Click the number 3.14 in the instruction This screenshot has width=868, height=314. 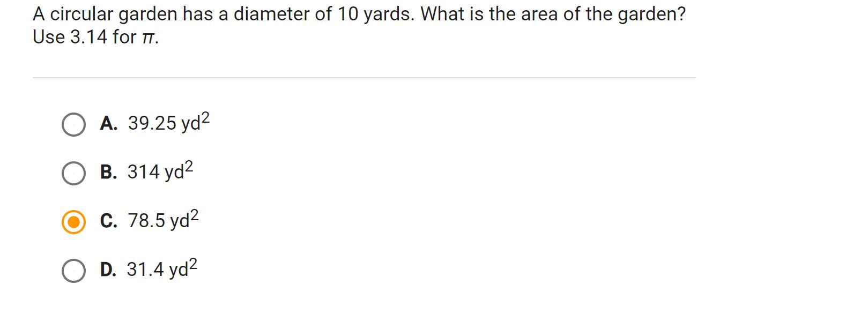tap(89, 38)
